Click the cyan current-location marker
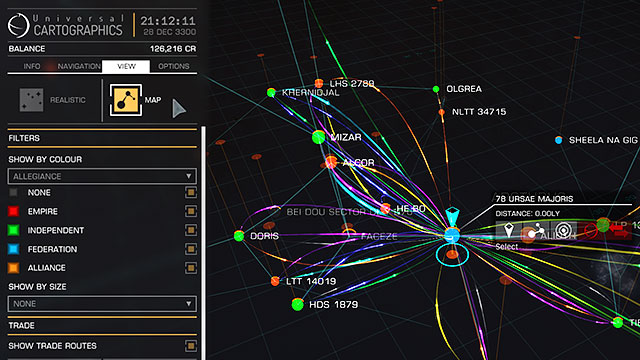The image size is (640, 360). click(452, 216)
